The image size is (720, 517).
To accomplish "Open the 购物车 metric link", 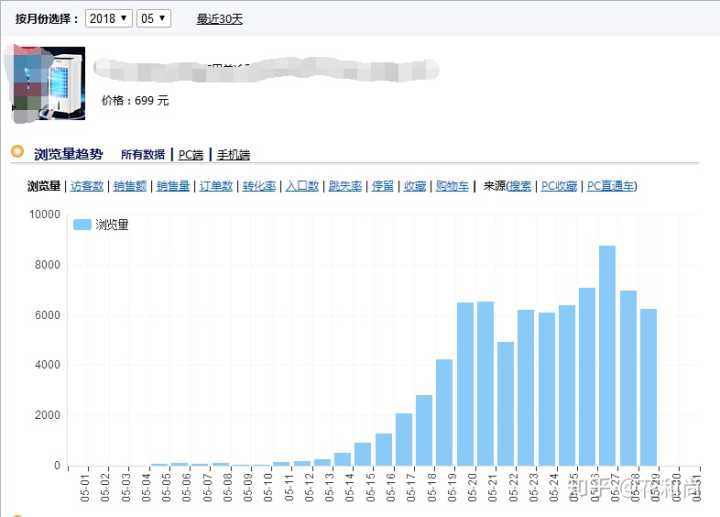I will (x=452, y=186).
